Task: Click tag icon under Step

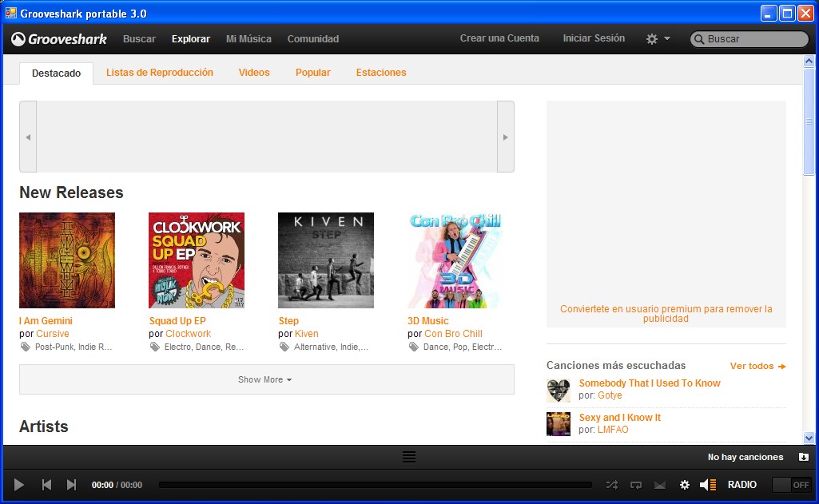Action: pos(284,347)
